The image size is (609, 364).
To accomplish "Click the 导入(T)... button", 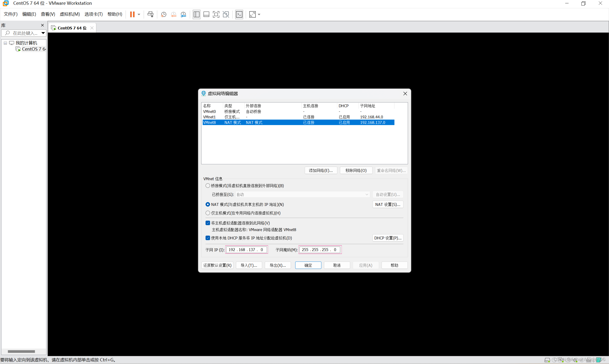I will (x=249, y=265).
